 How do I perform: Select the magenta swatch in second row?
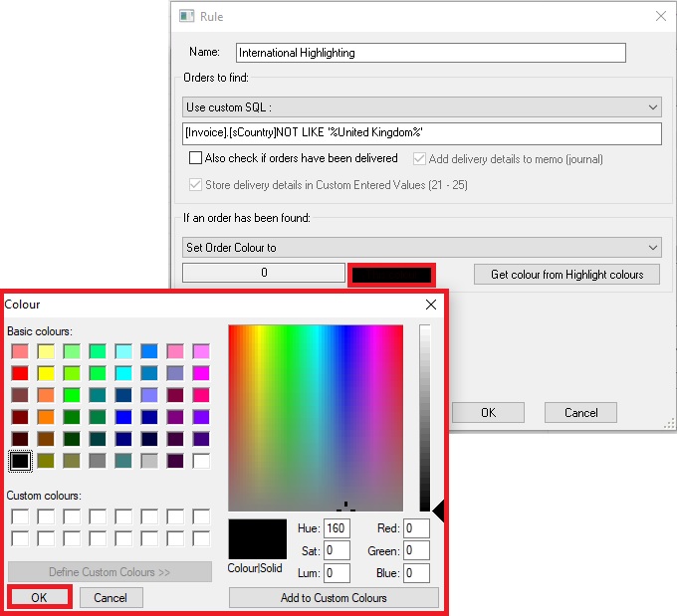[201, 373]
